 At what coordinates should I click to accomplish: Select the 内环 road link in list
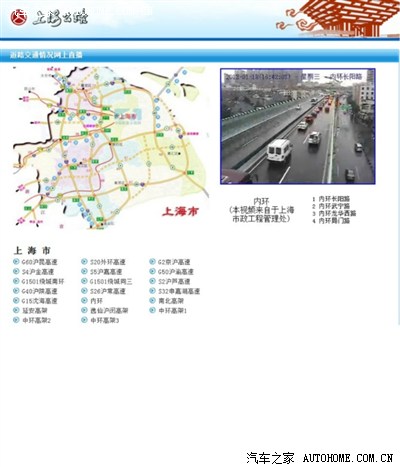[96, 301]
